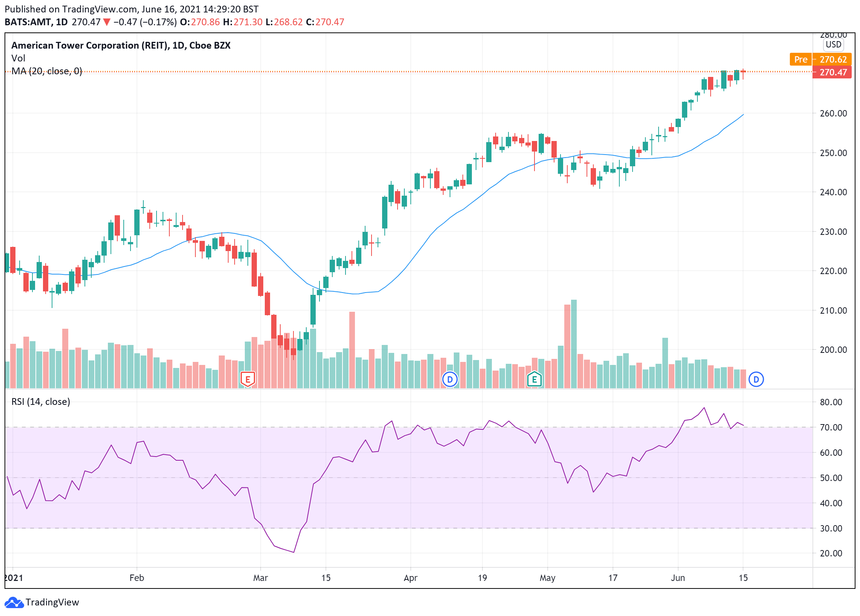Click the RSI 70.00 axis label
Image resolution: width=860 pixels, height=616 pixels.
[x=831, y=428]
